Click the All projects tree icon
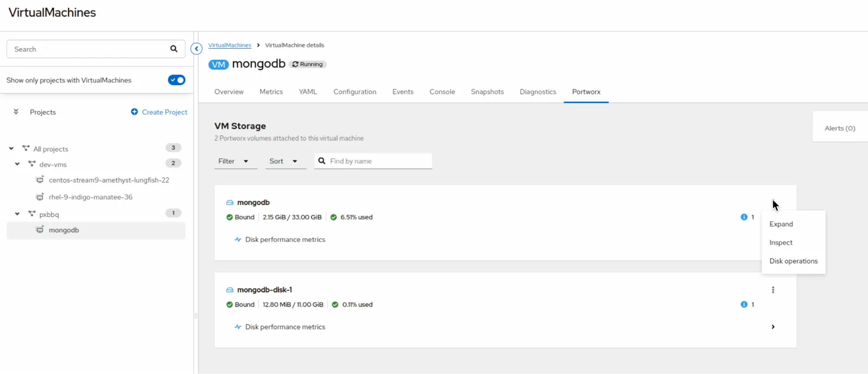This screenshot has width=868, height=374. coord(25,148)
